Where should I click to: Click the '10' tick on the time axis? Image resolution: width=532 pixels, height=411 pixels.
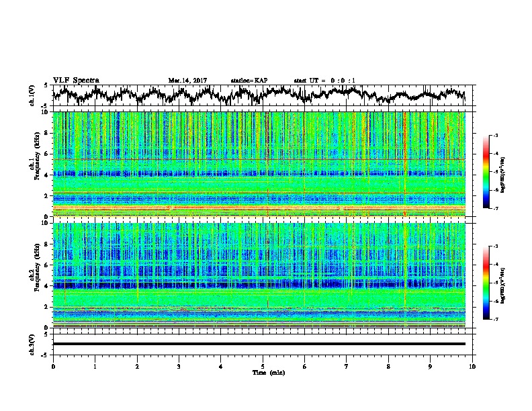[472, 367]
